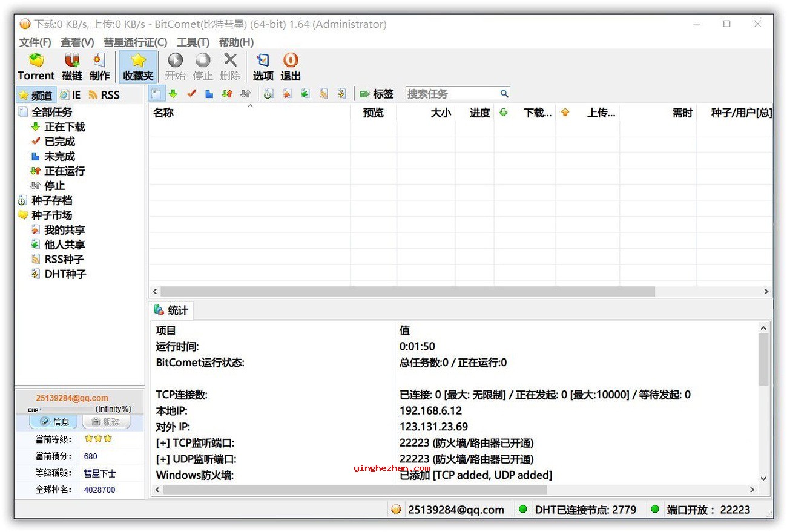The width and height of the screenshot is (787, 532).
Task: Click into the 搜索任务 search field
Action: coord(452,94)
